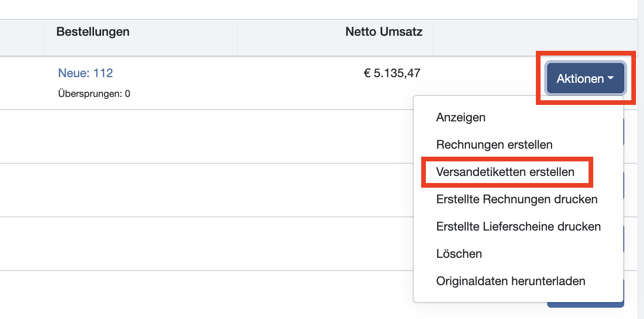
Task: Open the Neue: 112 orders link
Action: (86, 73)
